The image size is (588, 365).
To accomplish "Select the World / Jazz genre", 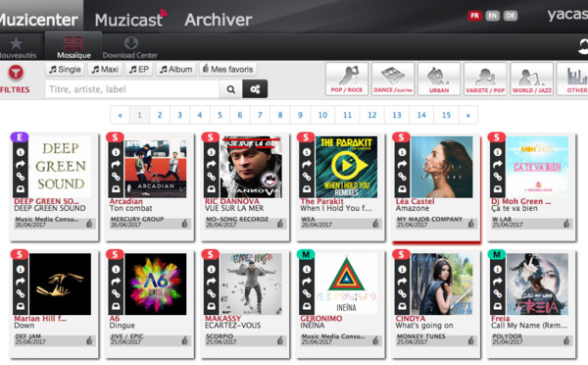I will (532, 78).
